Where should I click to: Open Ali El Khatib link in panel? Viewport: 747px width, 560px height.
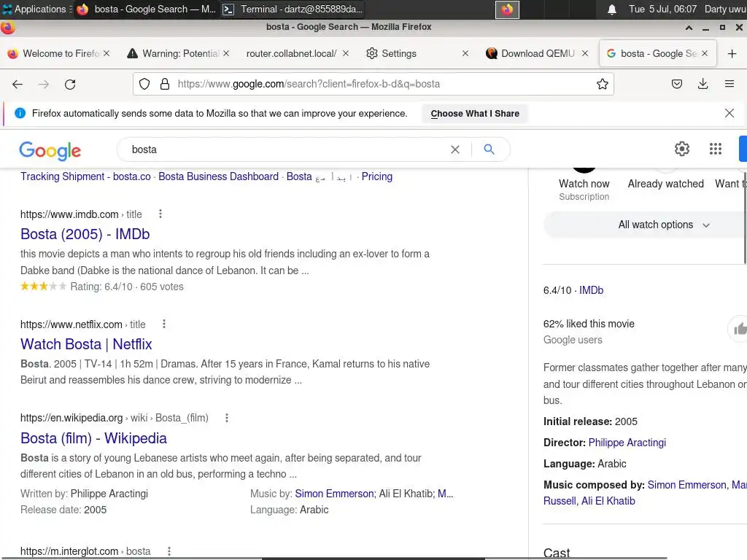click(x=608, y=501)
